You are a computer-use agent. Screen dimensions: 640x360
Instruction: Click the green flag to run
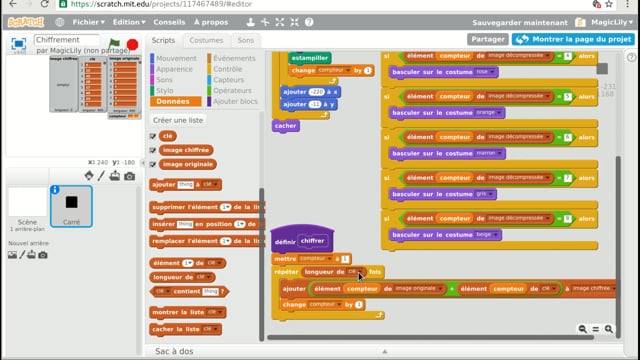[x=114, y=44]
